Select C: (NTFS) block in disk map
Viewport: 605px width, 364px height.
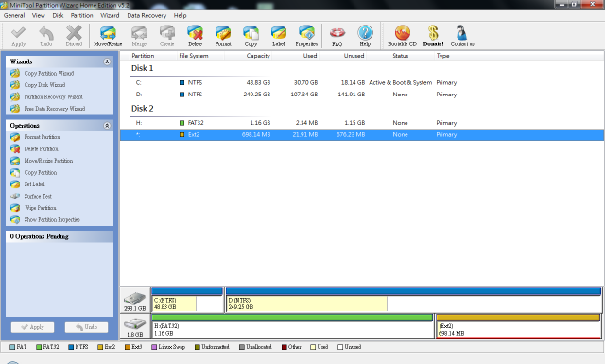click(x=187, y=300)
